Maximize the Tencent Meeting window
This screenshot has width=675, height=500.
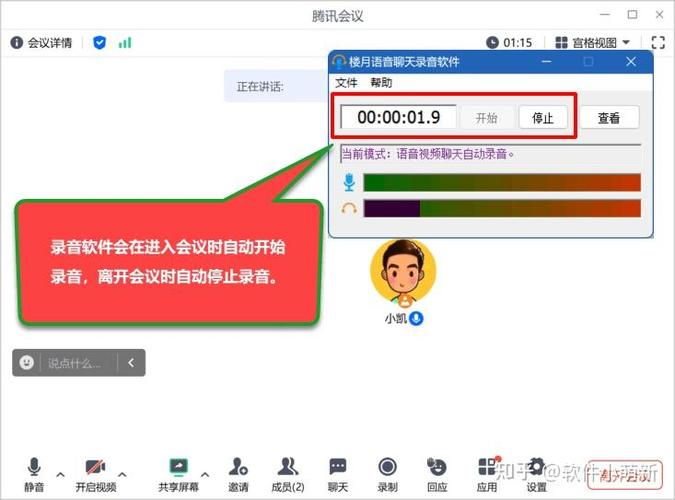pyautogui.click(x=632, y=15)
